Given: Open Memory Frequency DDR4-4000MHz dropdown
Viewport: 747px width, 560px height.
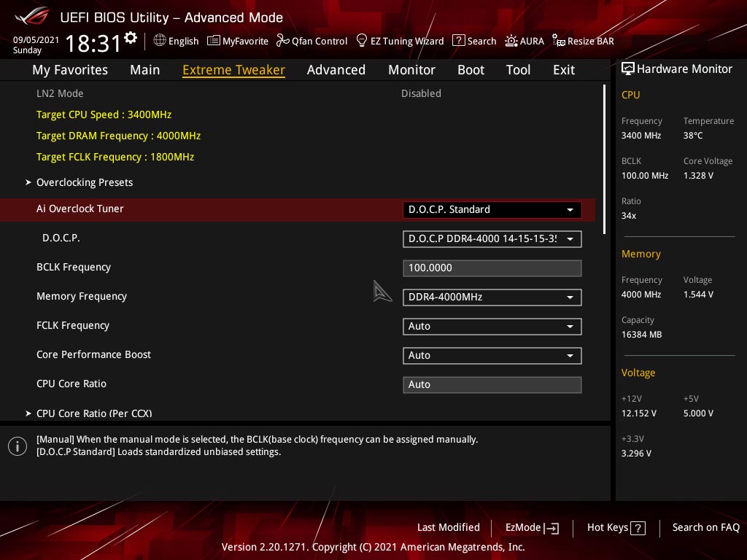Looking at the screenshot, I should coord(492,297).
